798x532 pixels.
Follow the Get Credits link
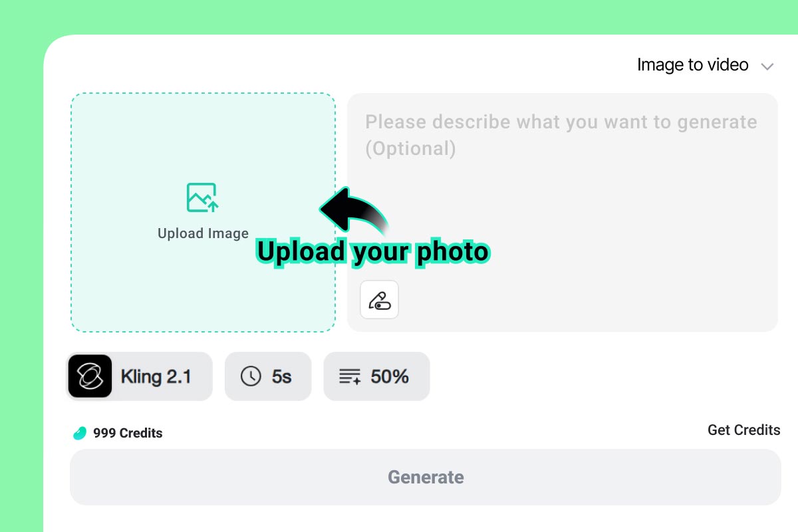point(743,430)
